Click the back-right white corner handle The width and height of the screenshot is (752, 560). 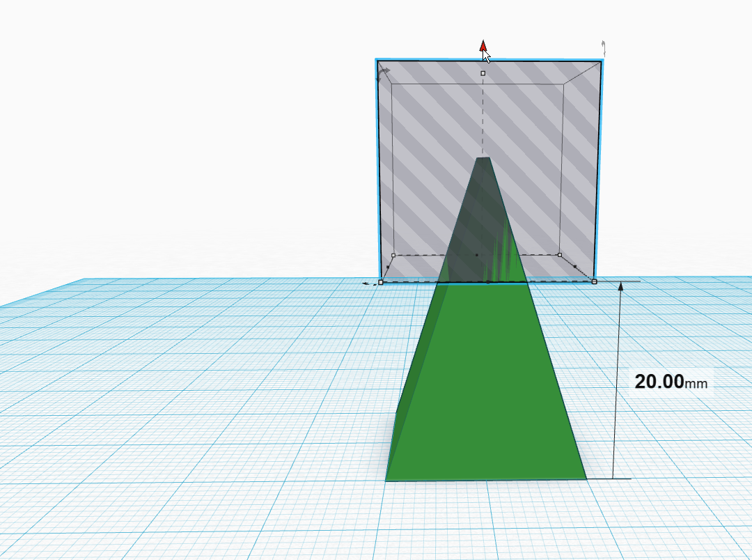tap(560, 255)
